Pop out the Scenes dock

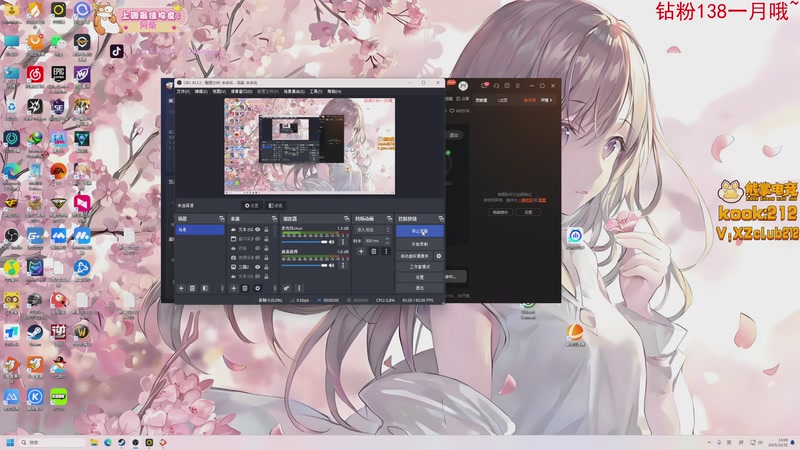click(221, 218)
